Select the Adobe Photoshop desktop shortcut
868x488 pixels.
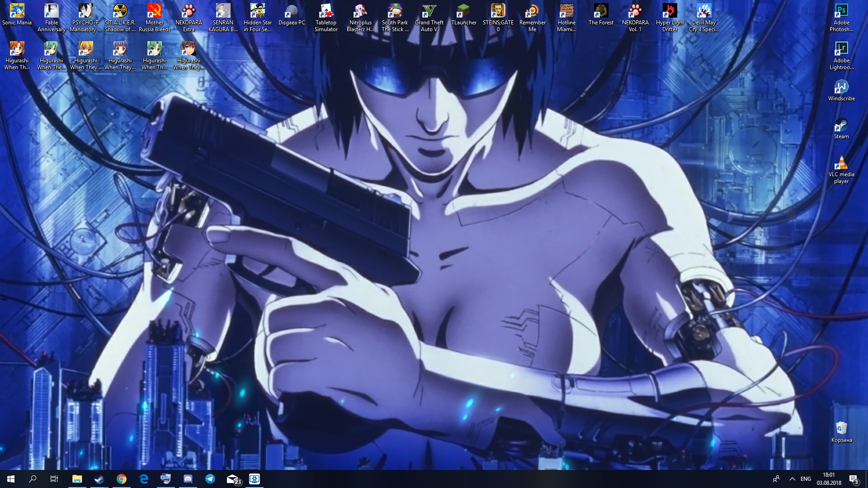click(x=841, y=18)
